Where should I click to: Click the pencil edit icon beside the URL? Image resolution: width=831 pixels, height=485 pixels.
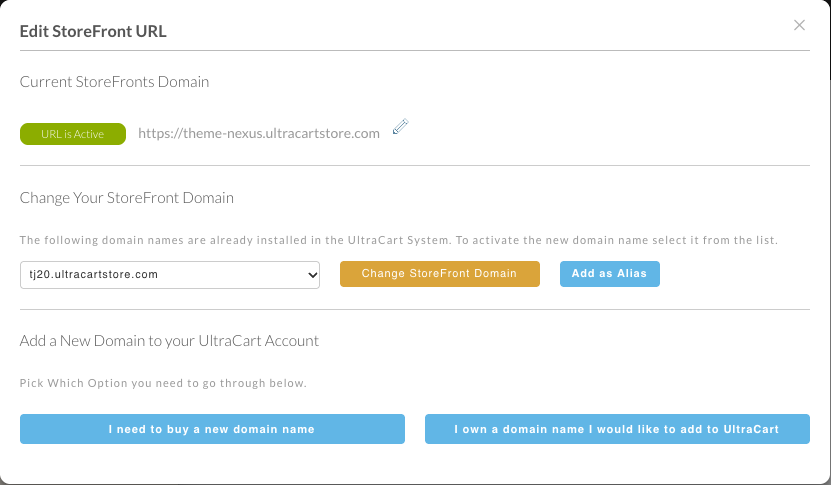[401, 127]
